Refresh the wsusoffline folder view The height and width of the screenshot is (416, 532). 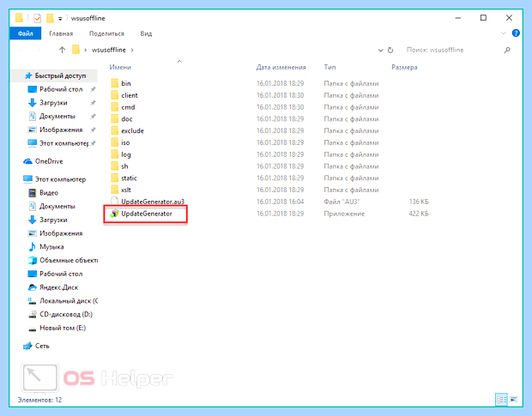click(390, 51)
